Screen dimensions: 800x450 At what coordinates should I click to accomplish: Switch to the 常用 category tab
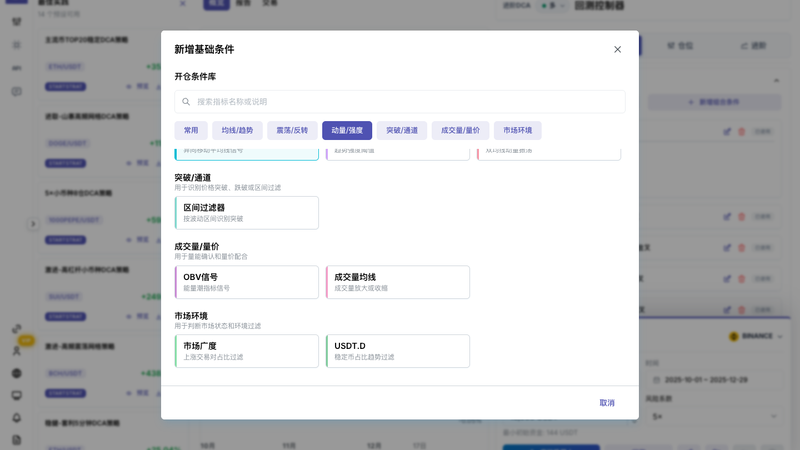click(191, 131)
